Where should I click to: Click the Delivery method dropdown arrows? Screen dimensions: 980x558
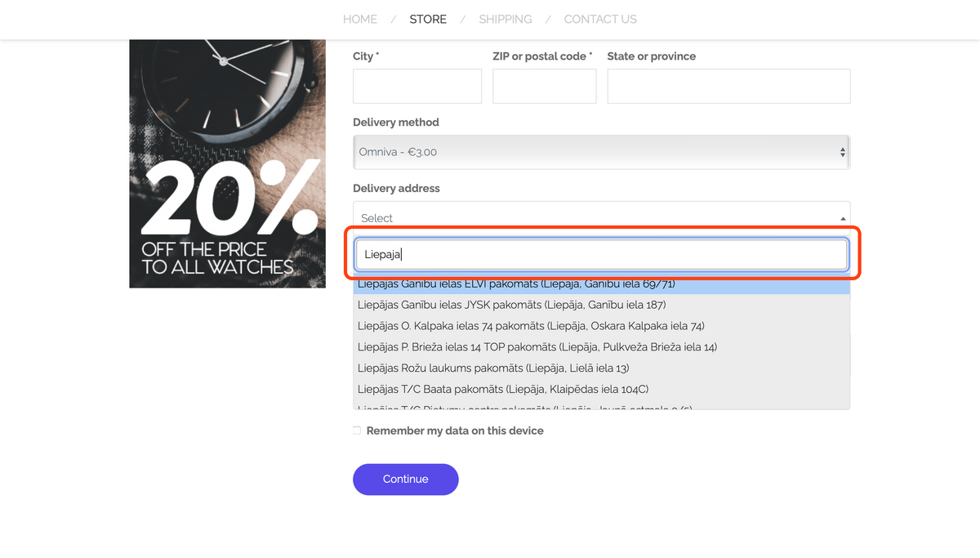click(843, 152)
